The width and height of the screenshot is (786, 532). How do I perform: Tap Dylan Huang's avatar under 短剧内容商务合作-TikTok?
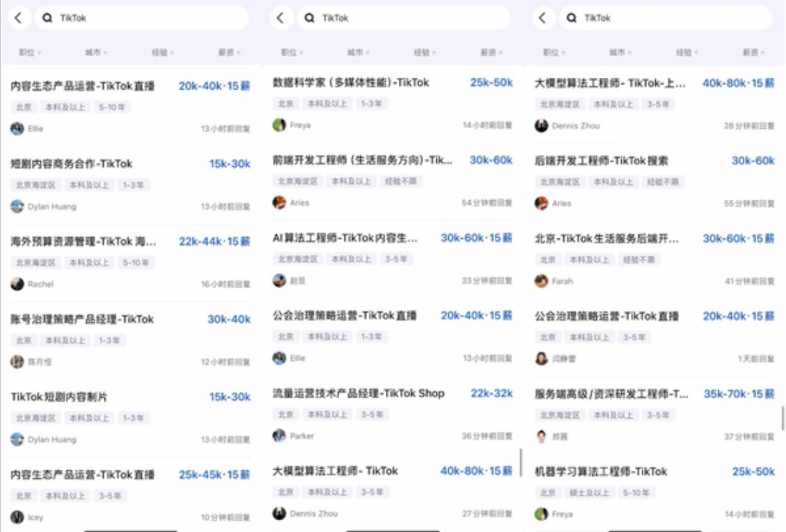17,206
